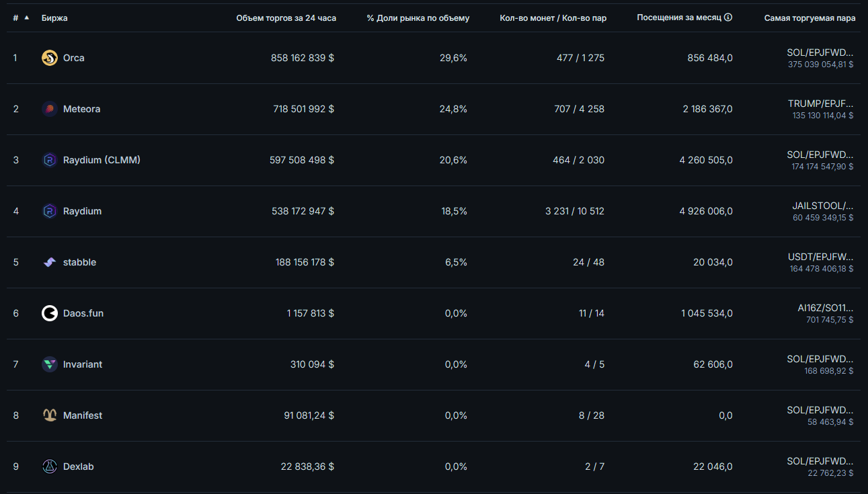Select volume value 22 838,36 $
This screenshot has height=494, width=868.
pyautogui.click(x=307, y=466)
